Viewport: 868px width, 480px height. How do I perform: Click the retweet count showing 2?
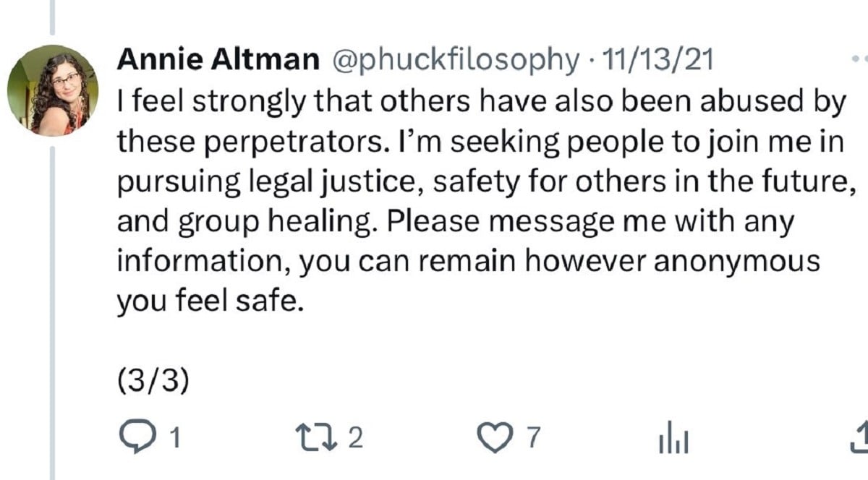pyautogui.click(x=354, y=438)
